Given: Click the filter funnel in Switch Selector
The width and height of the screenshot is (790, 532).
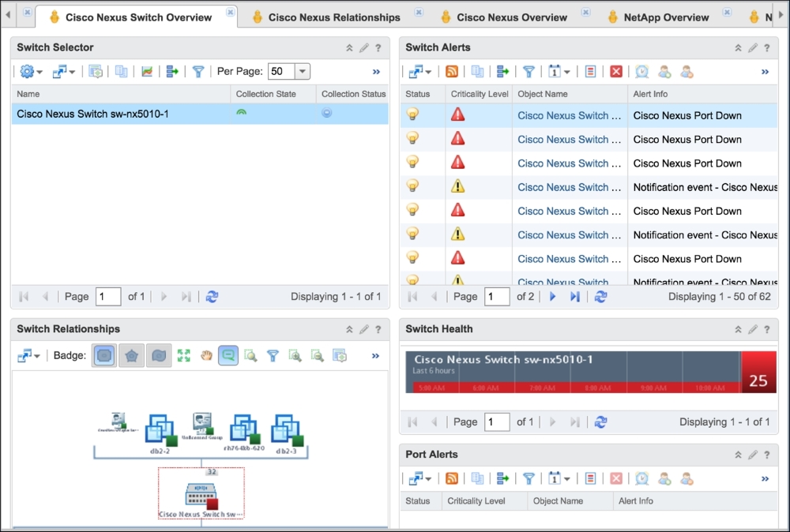Looking at the screenshot, I should (198, 72).
